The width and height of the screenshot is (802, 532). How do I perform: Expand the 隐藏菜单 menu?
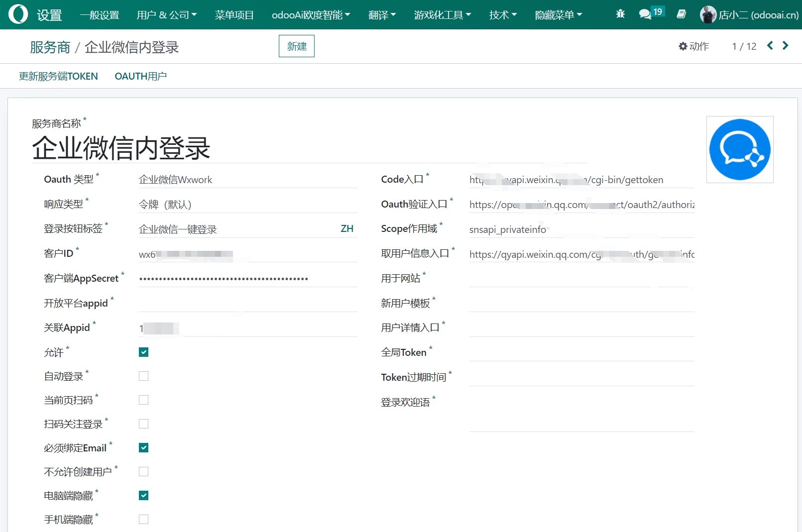[x=559, y=15]
